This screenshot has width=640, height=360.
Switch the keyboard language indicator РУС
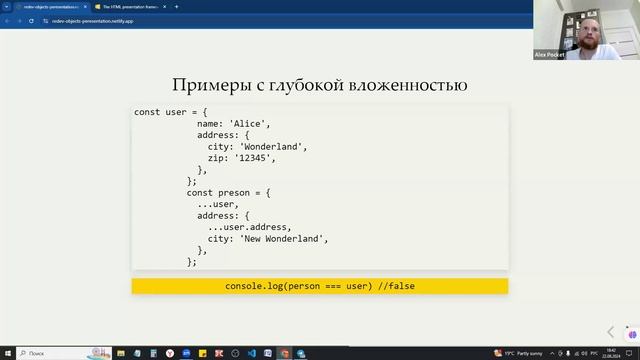coord(594,353)
